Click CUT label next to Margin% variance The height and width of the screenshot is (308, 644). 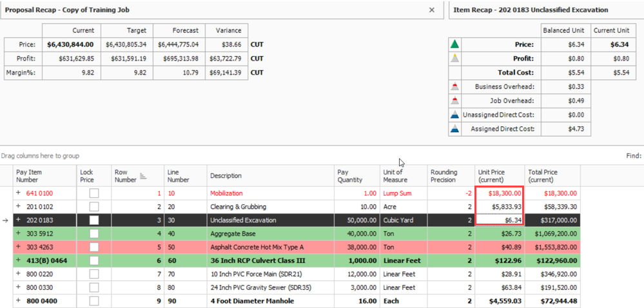[257, 73]
